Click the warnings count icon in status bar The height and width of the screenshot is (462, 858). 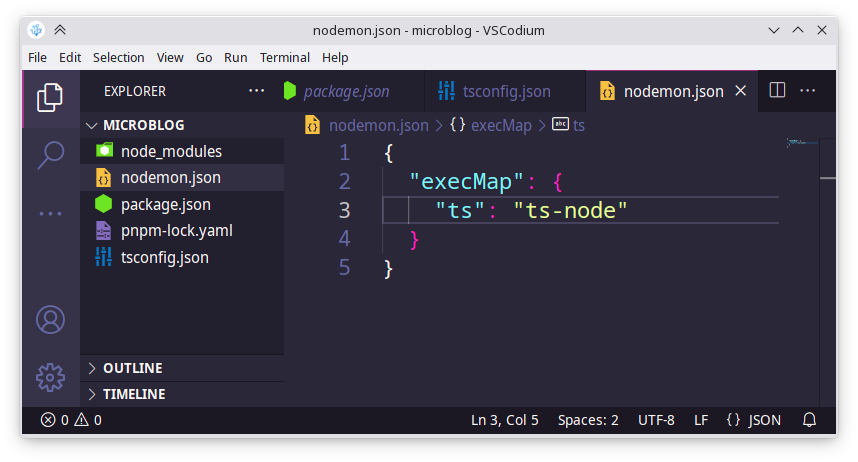82,420
